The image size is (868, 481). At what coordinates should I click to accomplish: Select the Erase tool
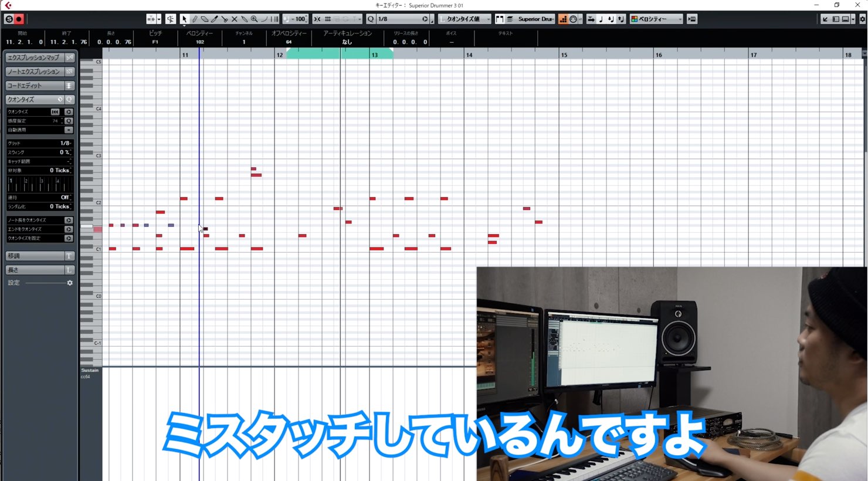[205, 19]
